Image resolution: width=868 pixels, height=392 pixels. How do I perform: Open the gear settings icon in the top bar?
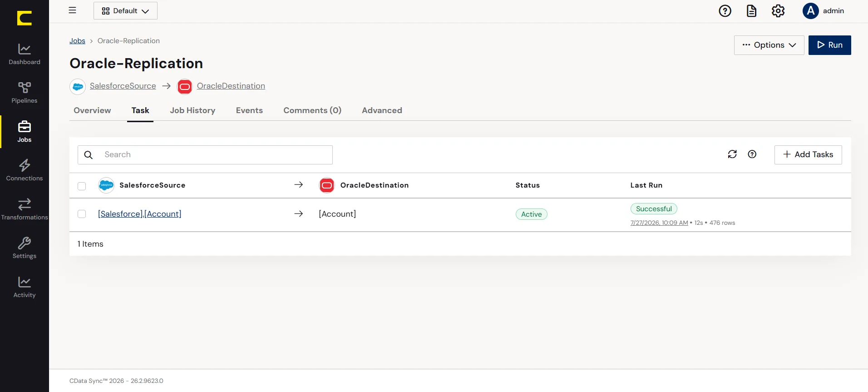pyautogui.click(x=778, y=11)
